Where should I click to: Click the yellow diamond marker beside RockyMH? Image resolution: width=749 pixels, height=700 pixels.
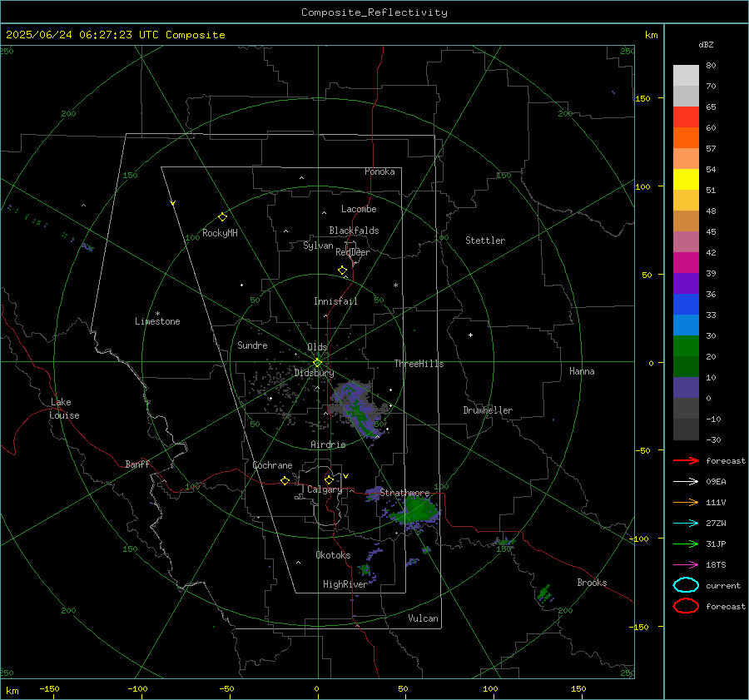(x=222, y=217)
